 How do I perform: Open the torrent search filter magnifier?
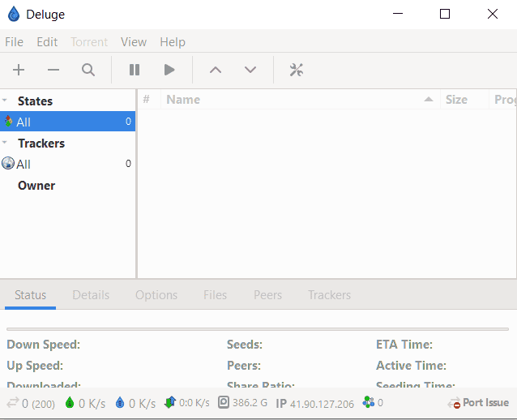88,70
